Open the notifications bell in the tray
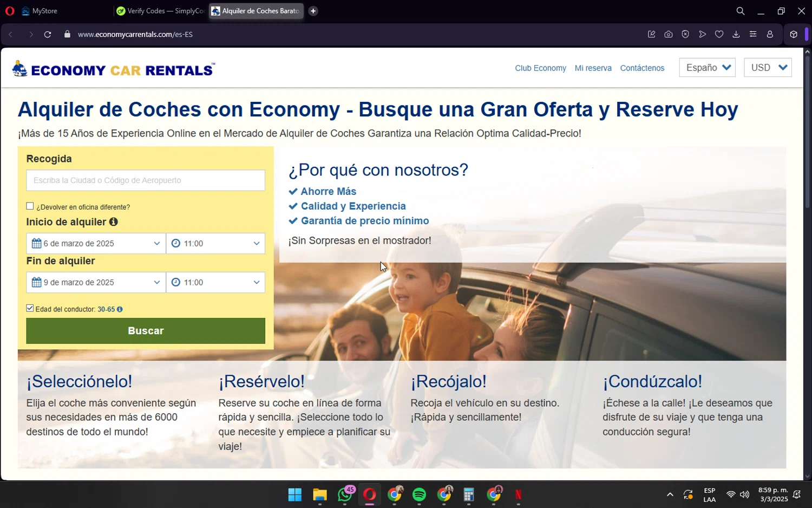 click(x=797, y=494)
